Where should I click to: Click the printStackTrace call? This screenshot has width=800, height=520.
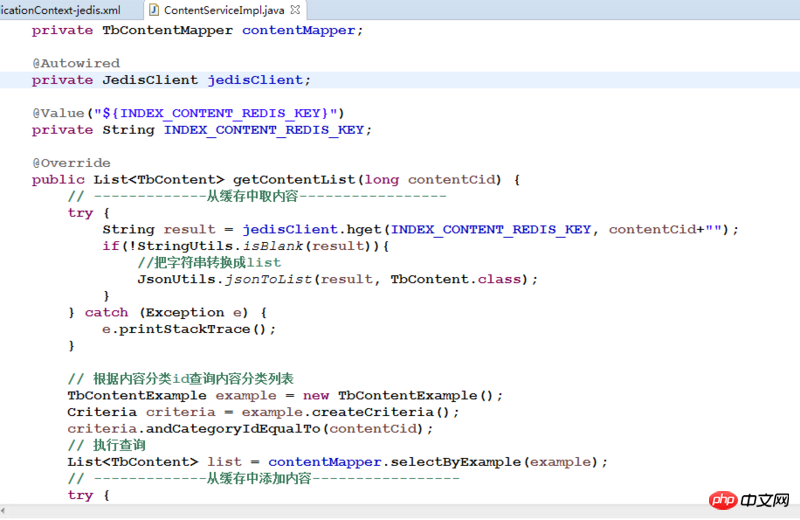[196, 329]
